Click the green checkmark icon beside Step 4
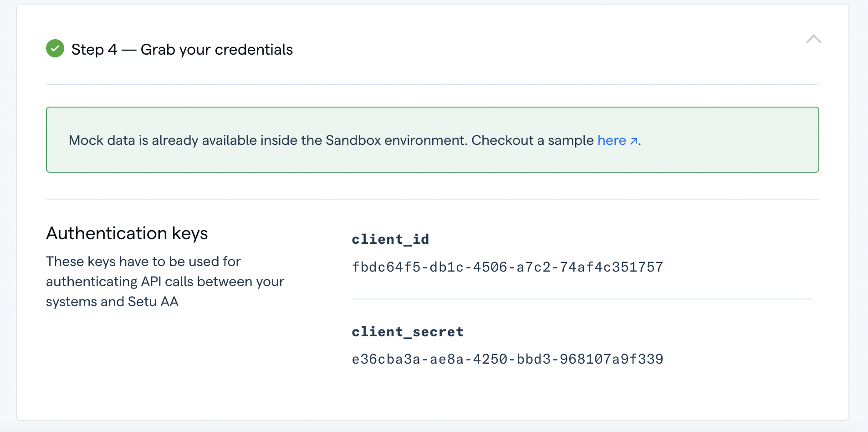 point(55,48)
